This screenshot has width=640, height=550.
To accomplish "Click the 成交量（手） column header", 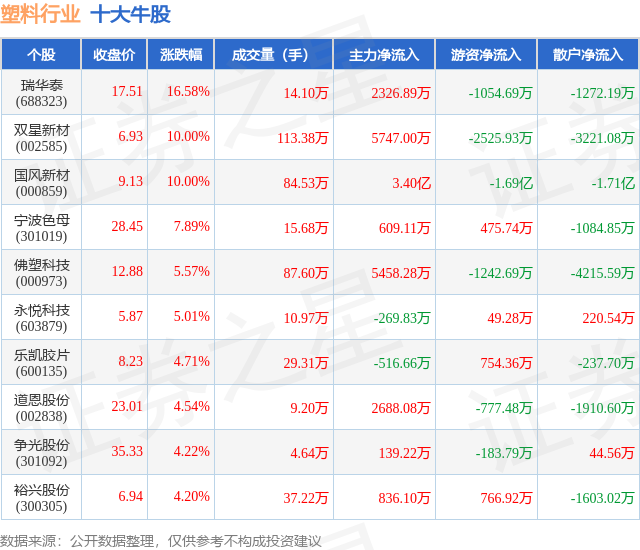I will point(274,55).
